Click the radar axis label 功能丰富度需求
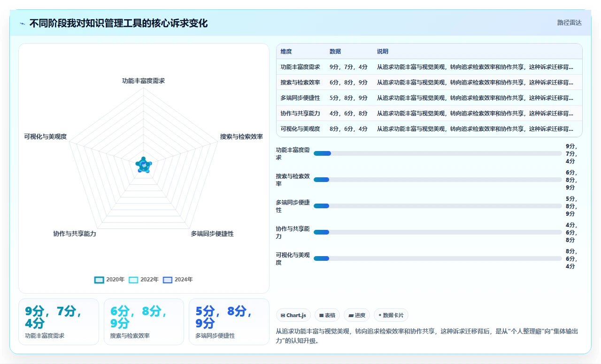The height and width of the screenshot is (364, 601). coord(144,81)
